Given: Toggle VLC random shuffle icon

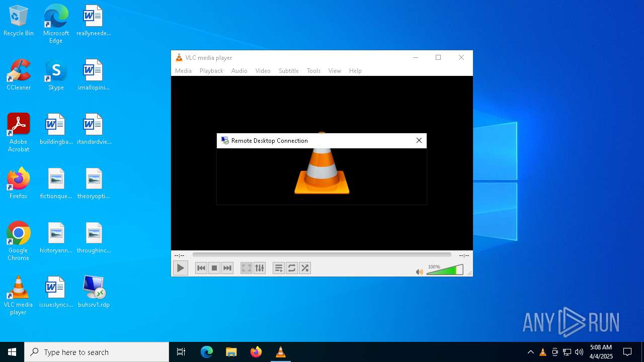Looking at the screenshot, I should [305, 268].
